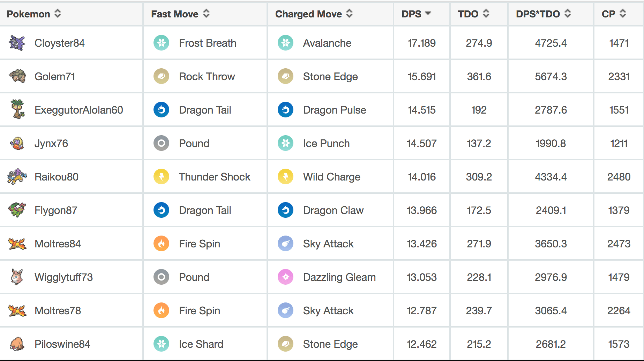Screen dimensions: 644x361
Task: Click the Cloyster sprite icon
Action: click(x=17, y=43)
